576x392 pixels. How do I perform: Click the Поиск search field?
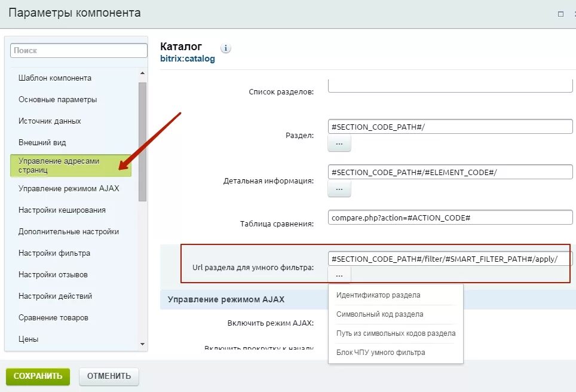click(79, 50)
